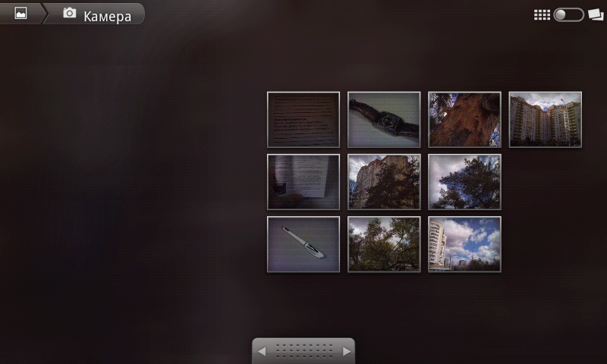607x364 pixels.
Task: Open the dark text page photo thumbnail
Action: click(x=303, y=120)
